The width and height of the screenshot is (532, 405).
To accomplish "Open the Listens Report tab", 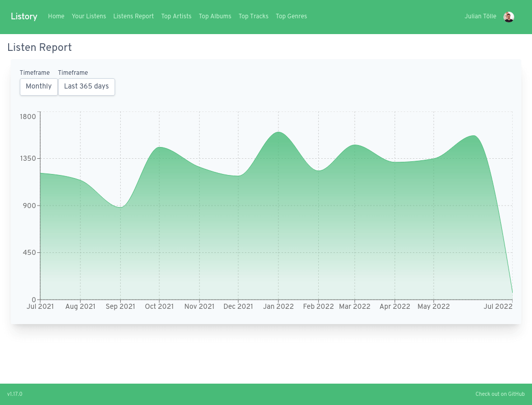I will tap(133, 16).
